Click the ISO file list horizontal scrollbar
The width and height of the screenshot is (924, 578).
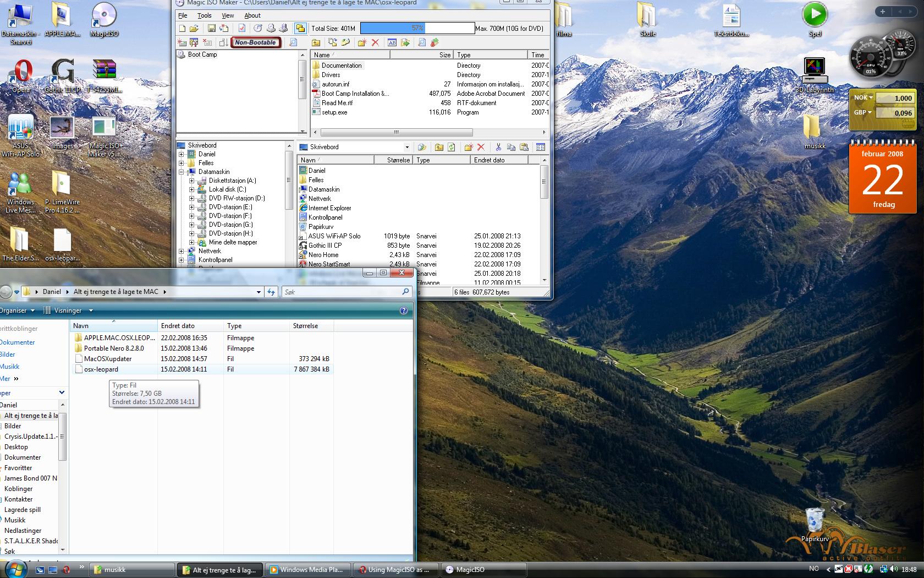tap(396, 132)
